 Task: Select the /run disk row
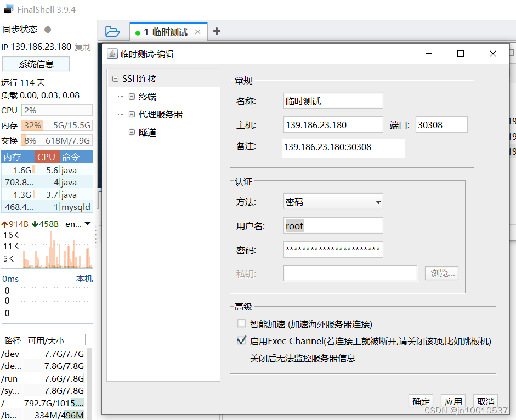pos(43,378)
